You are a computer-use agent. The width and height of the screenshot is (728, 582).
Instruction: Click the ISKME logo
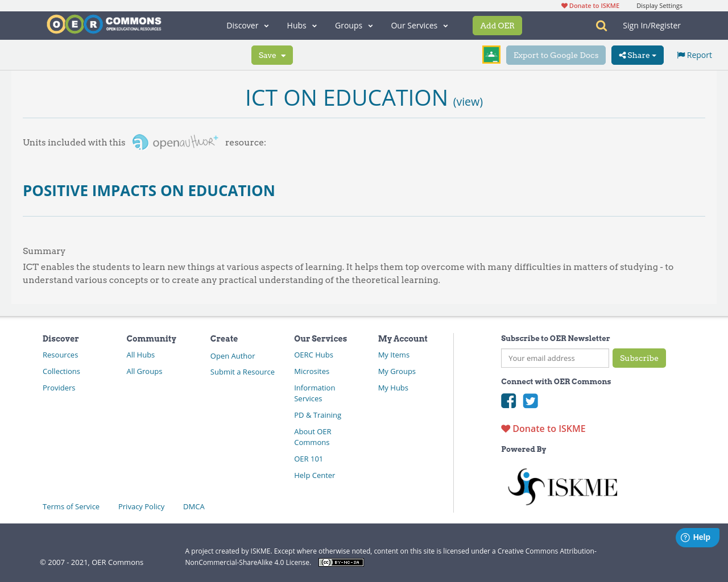pyautogui.click(x=562, y=486)
